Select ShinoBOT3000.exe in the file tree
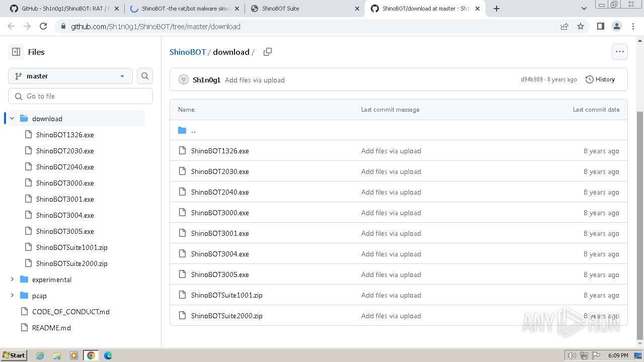644x362 pixels. click(65, 183)
